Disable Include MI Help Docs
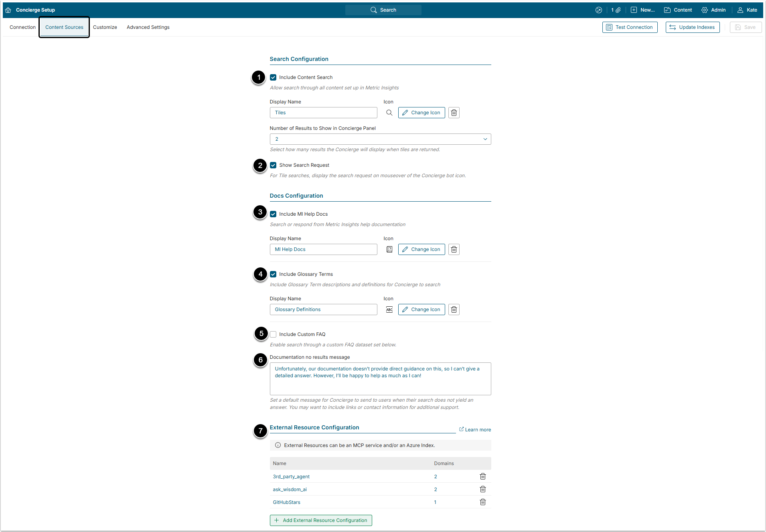 [273, 214]
